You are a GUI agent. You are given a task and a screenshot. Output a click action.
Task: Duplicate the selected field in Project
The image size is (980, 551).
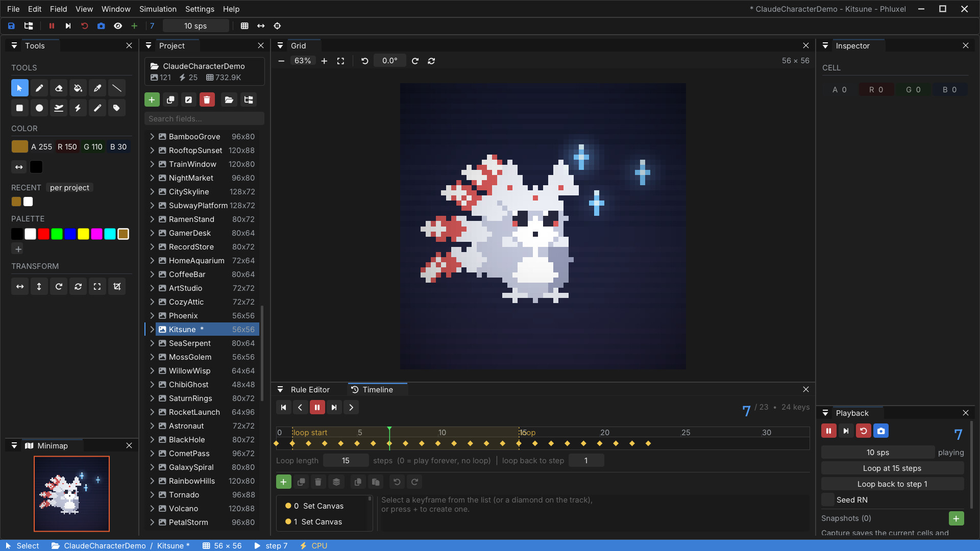click(x=170, y=99)
